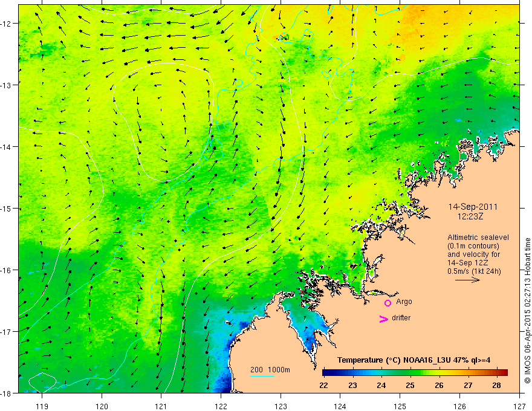Click longitude label 120 on bottom axis
The width and height of the screenshot is (532, 411).
[x=102, y=406]
